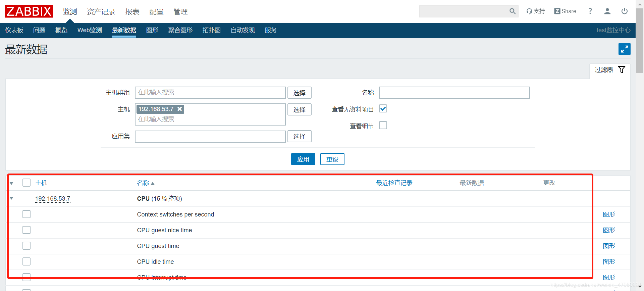This screenshot has height=291, width=644.
Task: Open 图形 for CPU guest time
Action: 609,246
